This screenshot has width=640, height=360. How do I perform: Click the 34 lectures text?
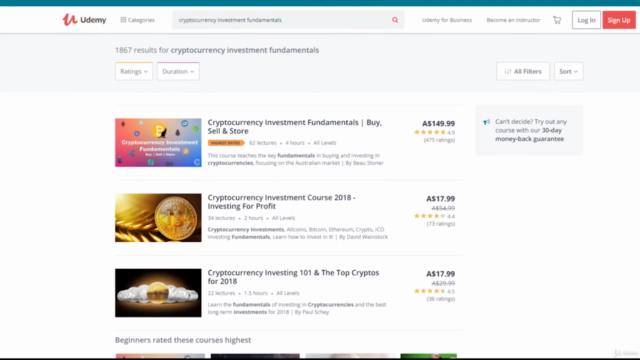click(221, 218)
